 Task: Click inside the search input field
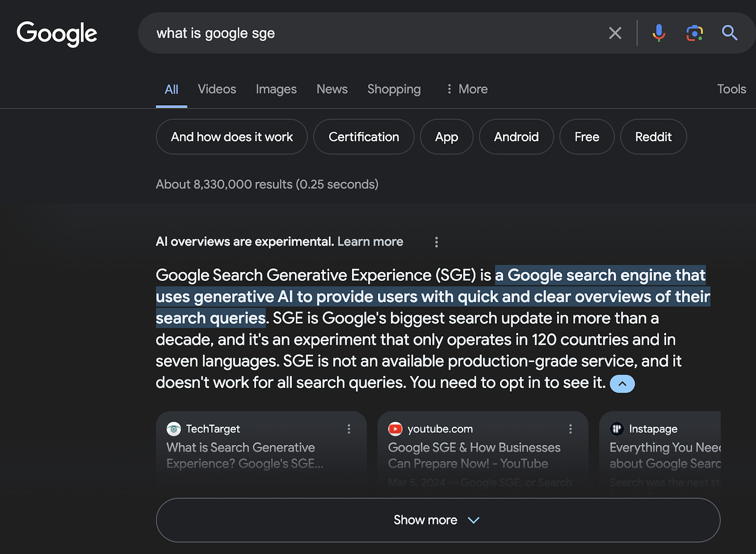click(363, 33)
